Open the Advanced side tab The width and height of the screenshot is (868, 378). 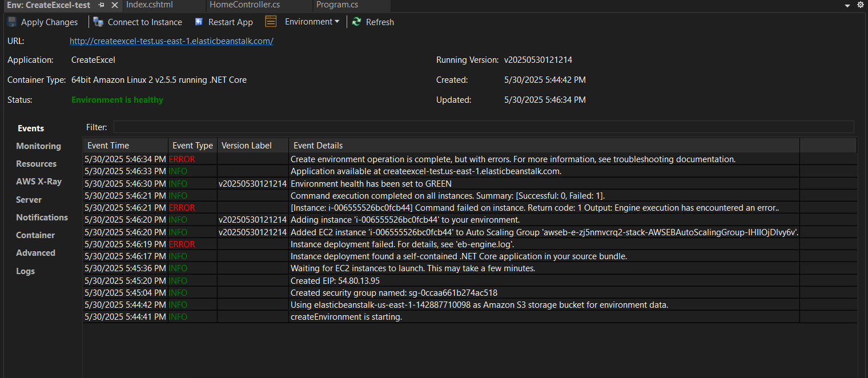coord(35,253)
